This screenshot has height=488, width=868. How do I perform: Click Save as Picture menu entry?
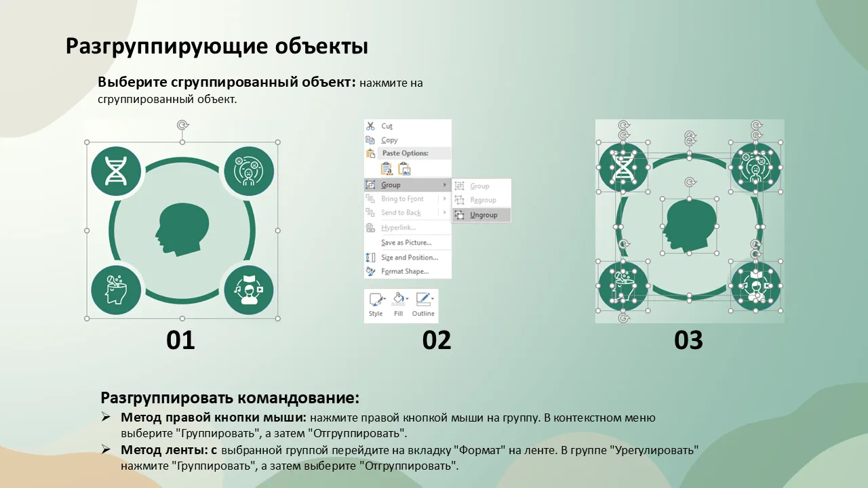(406, 243)
